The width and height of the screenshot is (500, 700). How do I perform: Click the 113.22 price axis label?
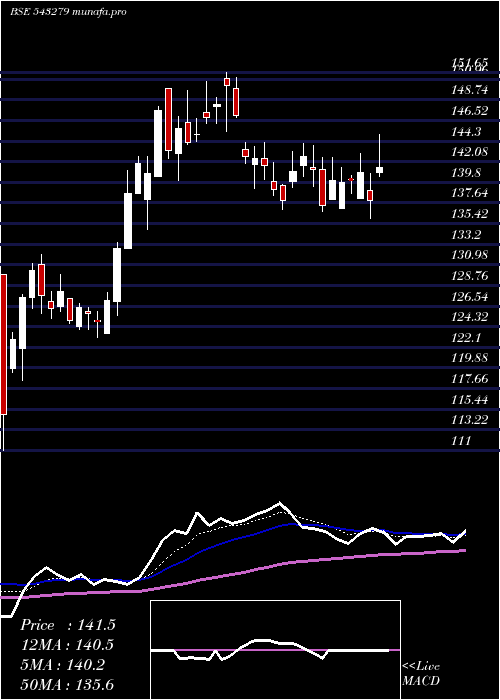[x=469, y=420]
